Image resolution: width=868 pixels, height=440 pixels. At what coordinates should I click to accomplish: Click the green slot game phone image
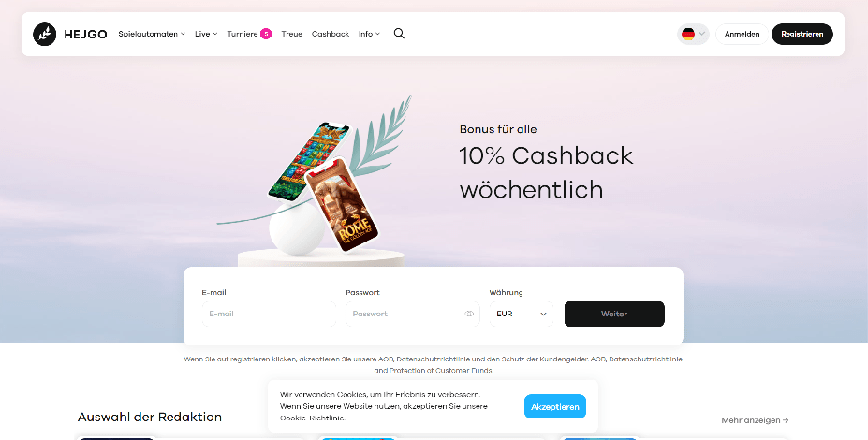[309, 160]
